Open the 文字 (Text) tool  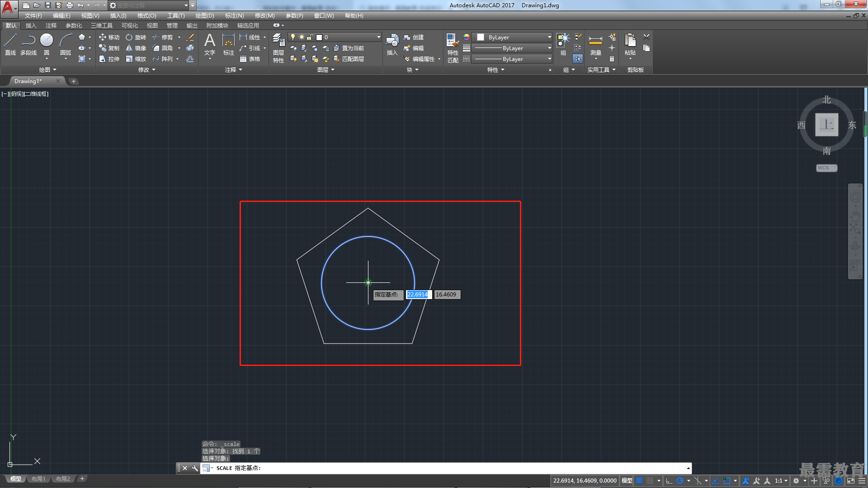click(x=210, y=44)
